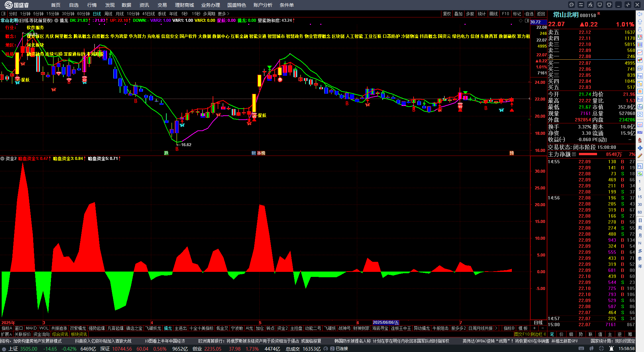Toggle 叠加 overlay option
Screen dimensions: 644x352
tap(458, 14)
